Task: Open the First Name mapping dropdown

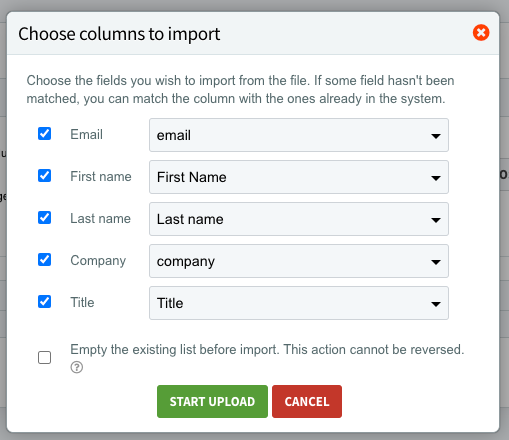Action: point(299,177)
